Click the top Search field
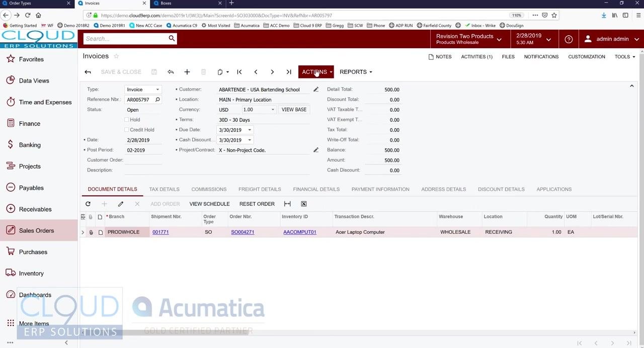Viewport: 644px width, 348px height. 125,39
